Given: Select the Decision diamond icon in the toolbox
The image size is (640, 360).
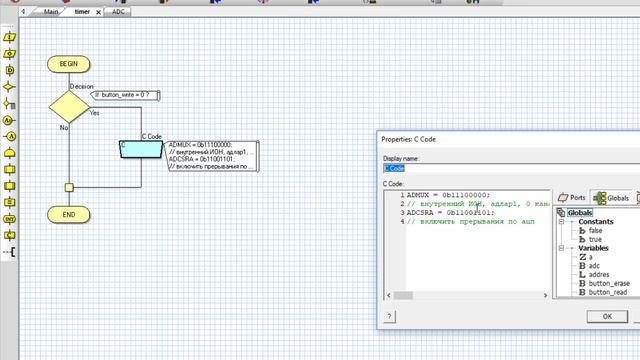Looking at the screenshot, I should point(9,87).
